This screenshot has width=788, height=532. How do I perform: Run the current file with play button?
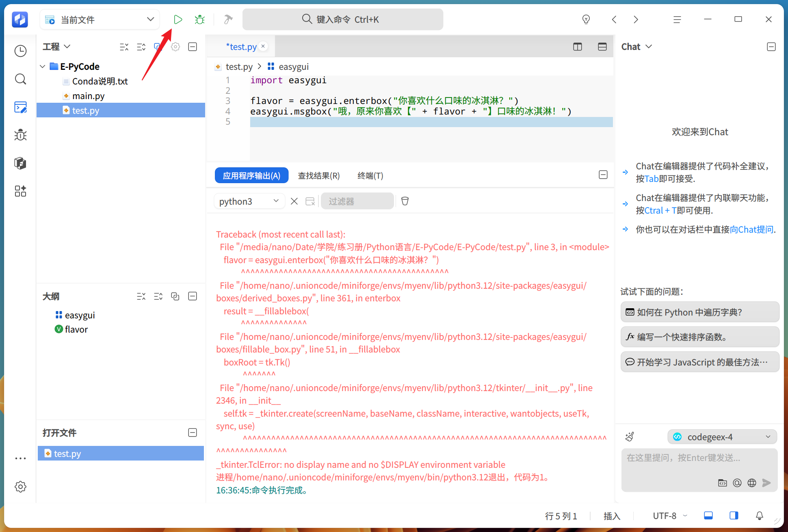coord(178,19)
